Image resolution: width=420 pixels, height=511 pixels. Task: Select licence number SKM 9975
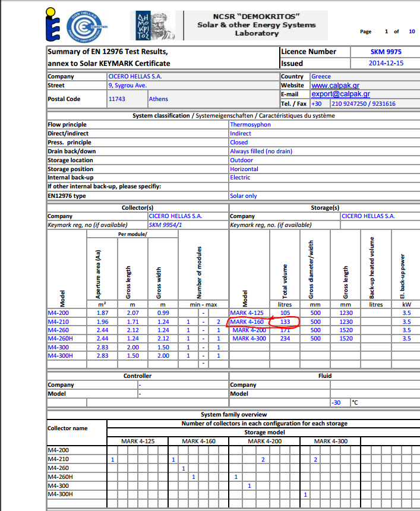(386, 52)
